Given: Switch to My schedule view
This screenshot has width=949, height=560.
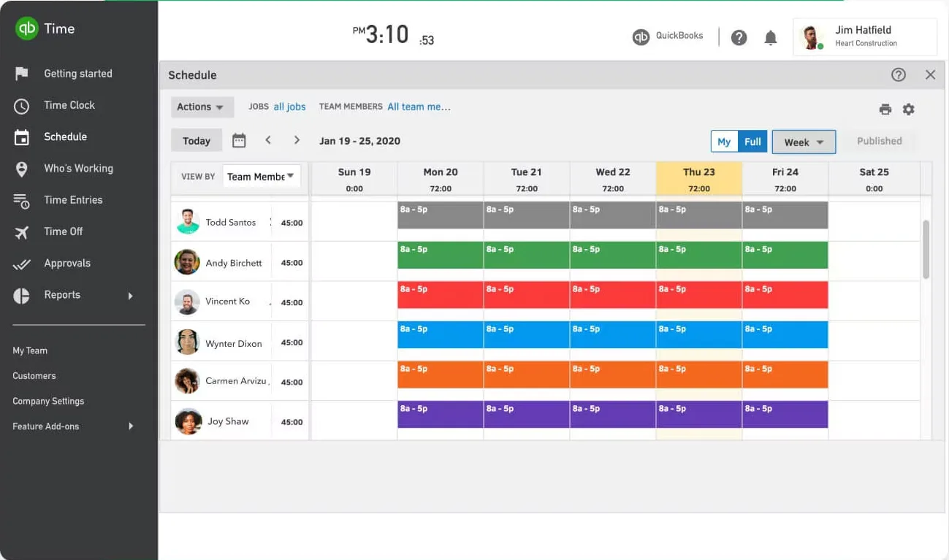Looking at the screenshot, I should point(724,141).
